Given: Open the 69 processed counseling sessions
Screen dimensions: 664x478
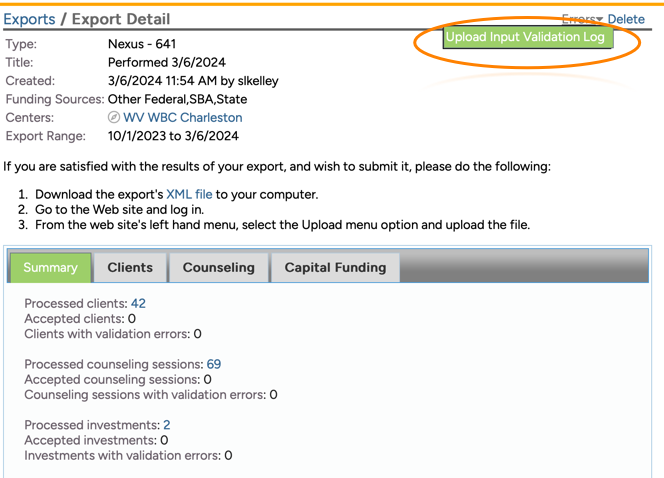Looking at the screenshot, I should (213, 365).
